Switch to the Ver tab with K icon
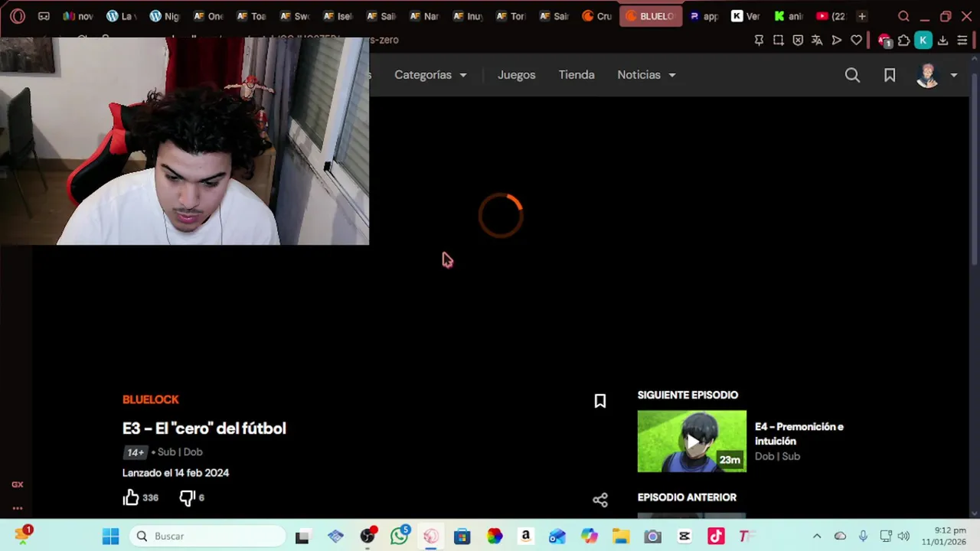The image size is (980, 551). click(746, 16)
